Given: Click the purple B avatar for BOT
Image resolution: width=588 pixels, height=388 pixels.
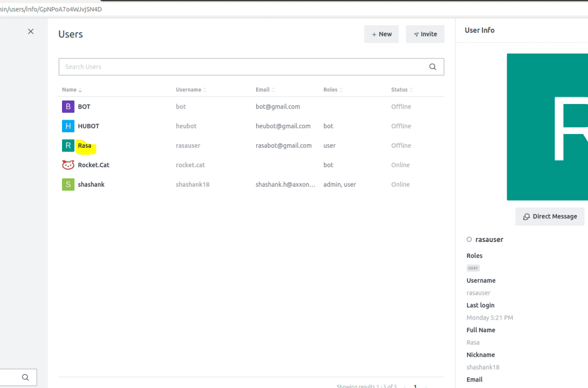Looking at the screenshot, I should tap(68, 106).
